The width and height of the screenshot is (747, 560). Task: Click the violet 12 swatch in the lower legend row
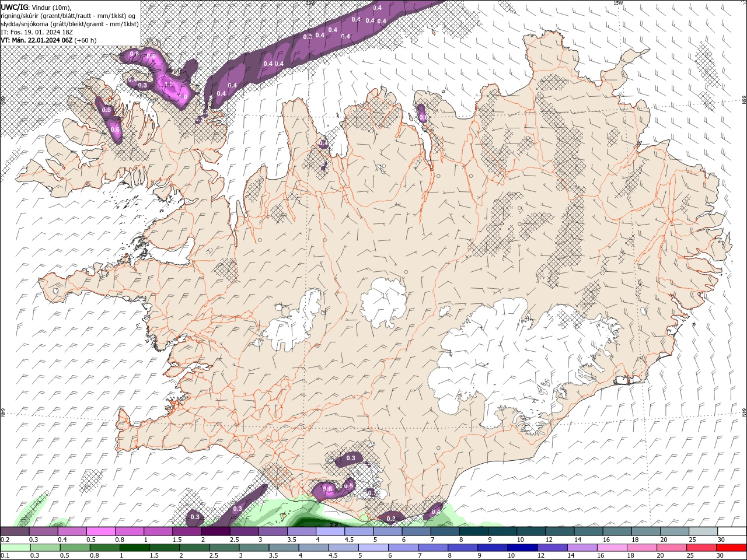tap(552, 548)
